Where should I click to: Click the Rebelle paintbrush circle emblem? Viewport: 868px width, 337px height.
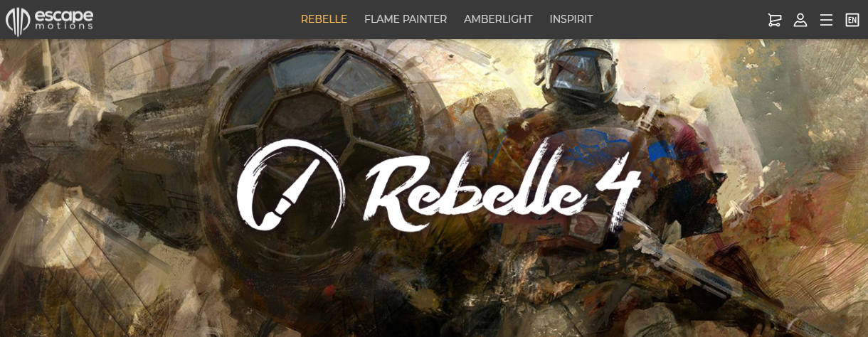[x=291, y=185]
